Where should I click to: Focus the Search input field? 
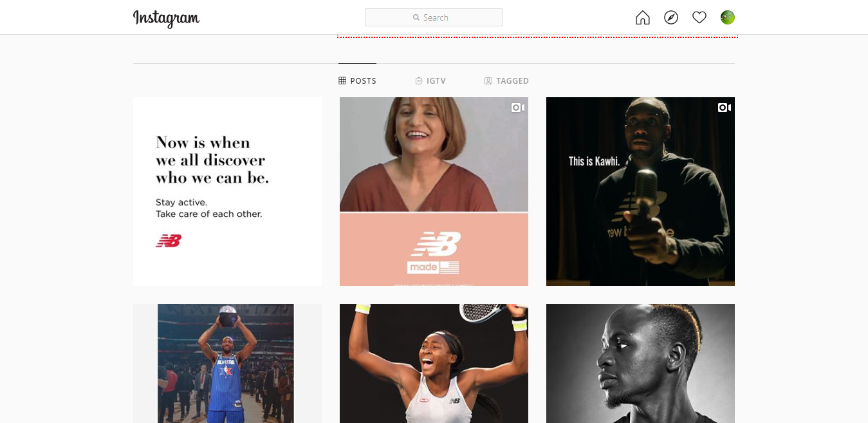coord(434,17)
